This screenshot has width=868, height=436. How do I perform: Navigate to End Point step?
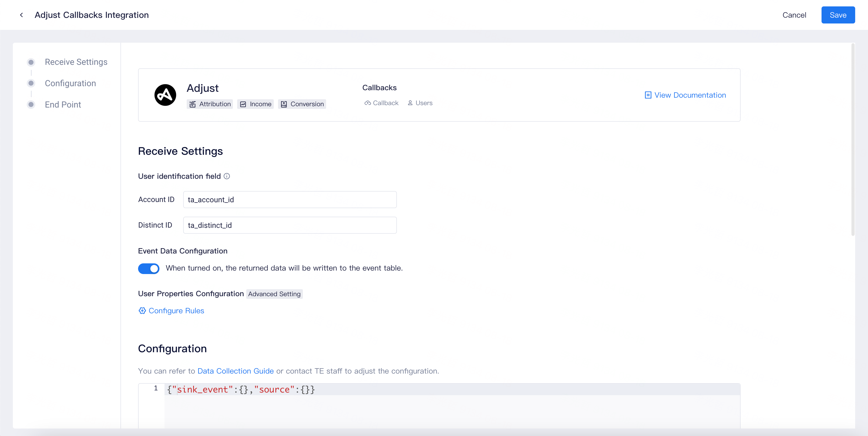[63, 105]
